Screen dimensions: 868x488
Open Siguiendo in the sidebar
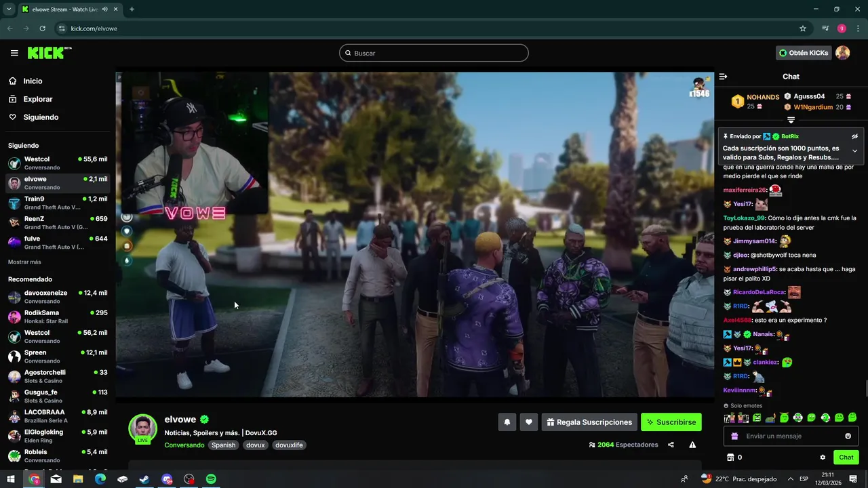point(41,117)
